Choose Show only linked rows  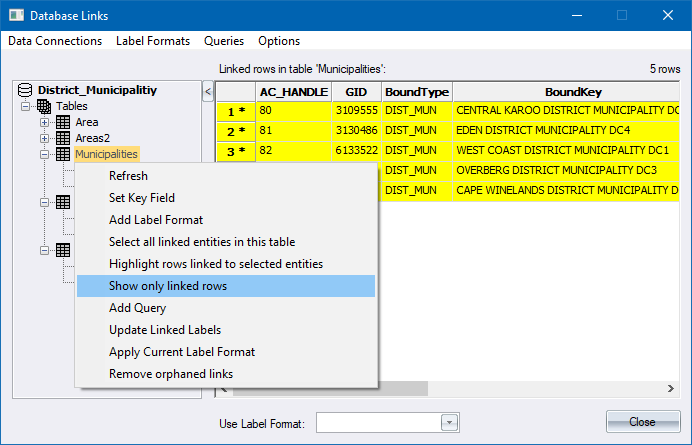[168, 286]
